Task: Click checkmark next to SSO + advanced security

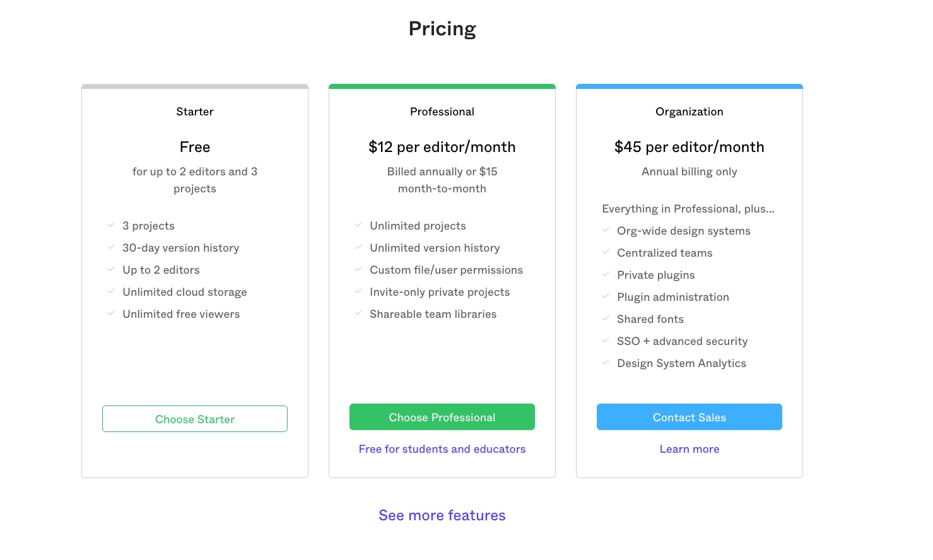Action: coord(606,341)
